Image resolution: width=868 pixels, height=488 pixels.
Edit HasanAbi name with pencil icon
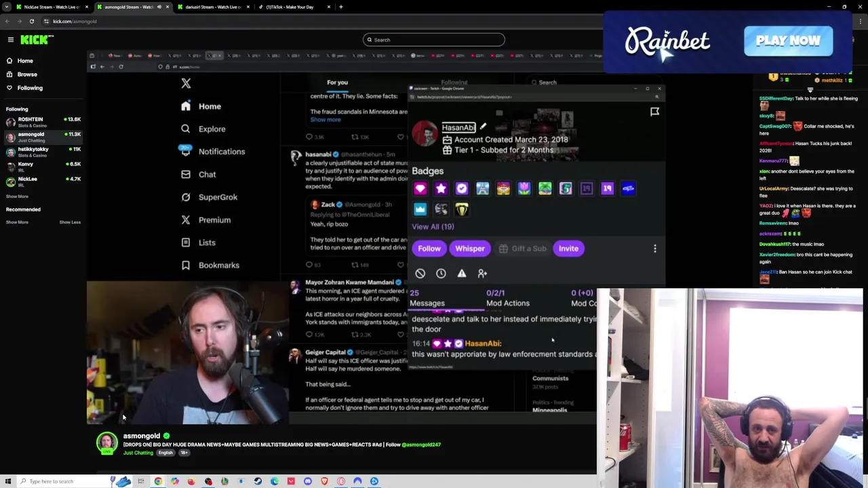pyautogui.click(x=483, y=127)
